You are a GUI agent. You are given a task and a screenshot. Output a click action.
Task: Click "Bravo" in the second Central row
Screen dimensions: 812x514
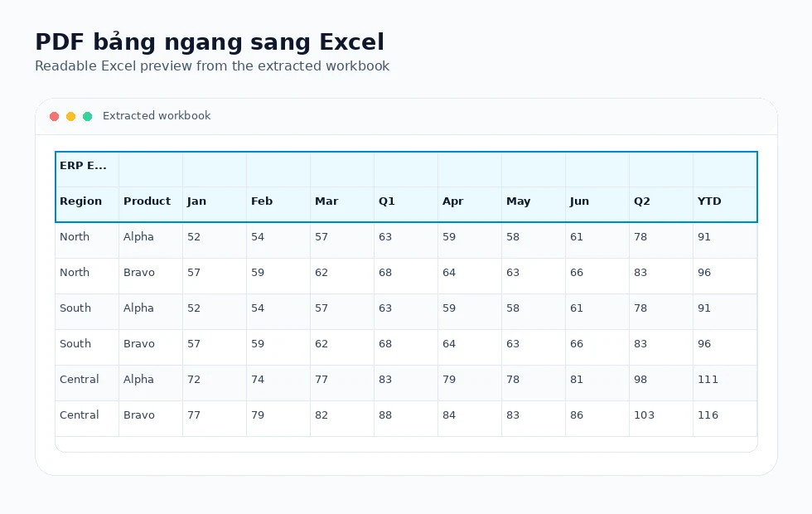(x=139, y=415)
